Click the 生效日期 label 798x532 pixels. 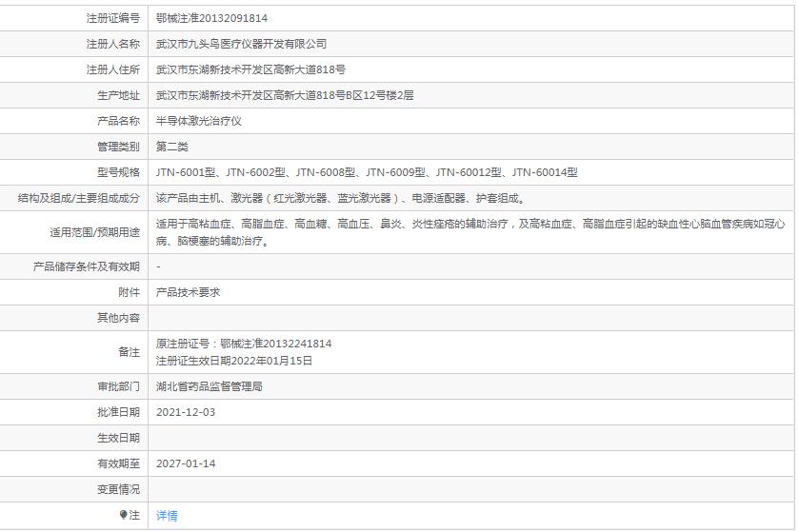[x=119, y=438]
